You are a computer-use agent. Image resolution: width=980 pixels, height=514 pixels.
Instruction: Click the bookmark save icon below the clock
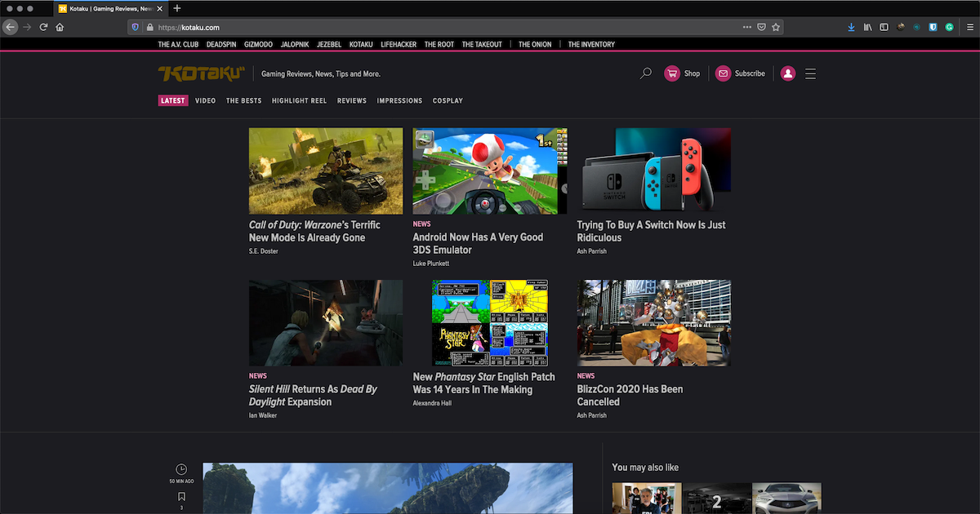[180, 496]
